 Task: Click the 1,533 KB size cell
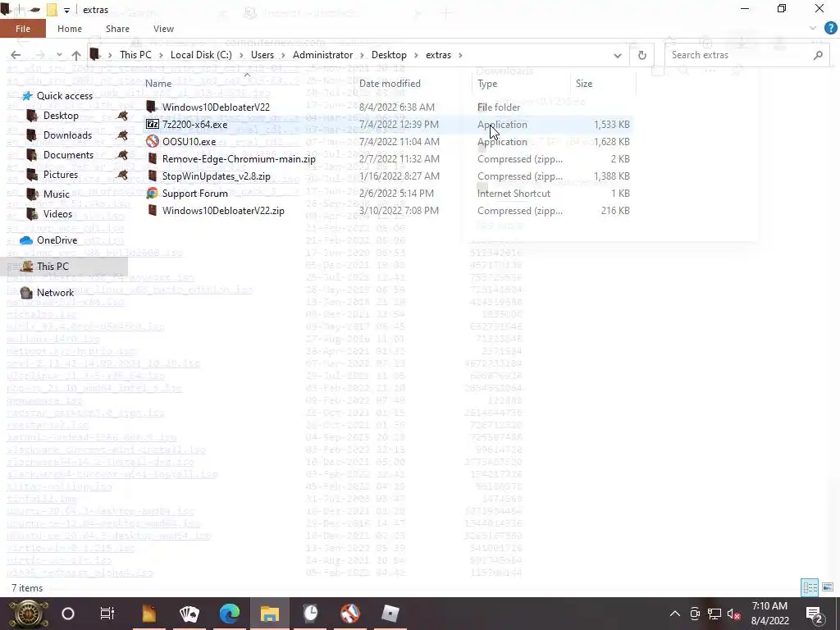click(x=611, y=125)
